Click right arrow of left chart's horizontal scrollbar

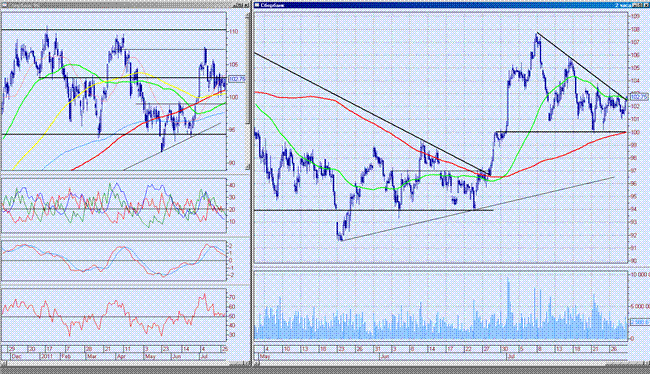point(249,364)
